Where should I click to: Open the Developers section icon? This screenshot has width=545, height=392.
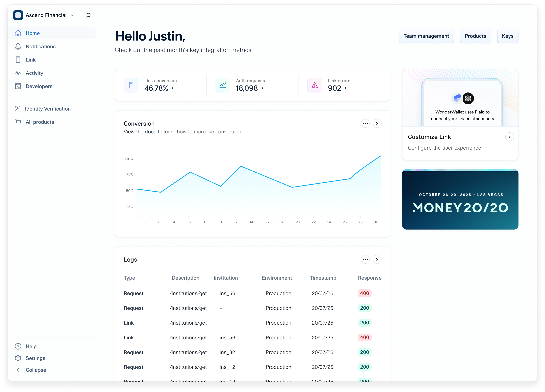(18, 86)
